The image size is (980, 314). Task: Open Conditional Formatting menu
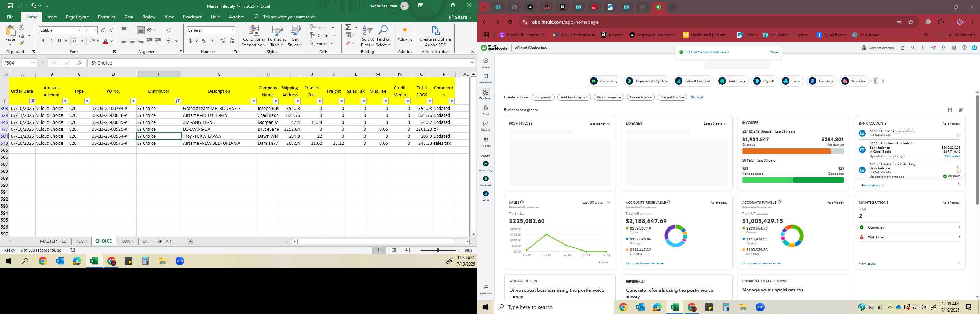click(x=254, y=37)
